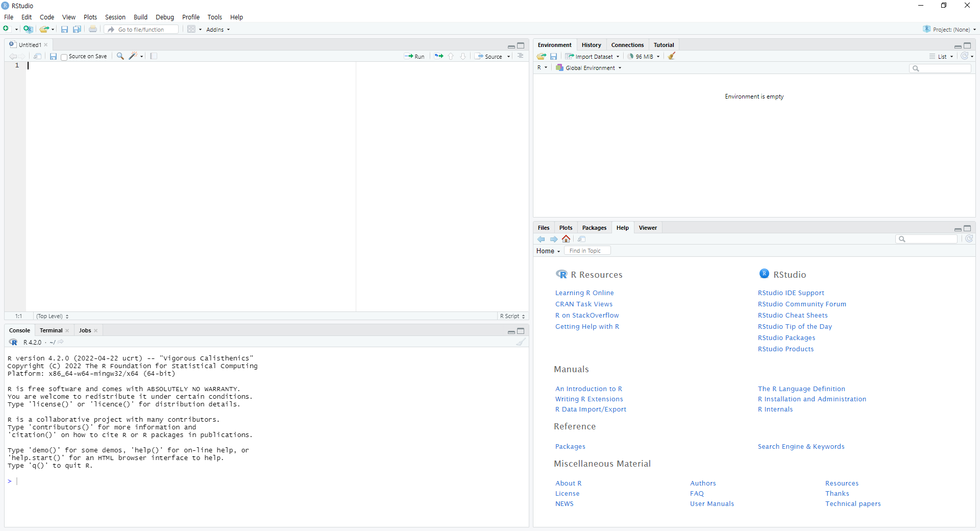
Task: Open the Import Dataset dropdown
Action: click(592, 57)
